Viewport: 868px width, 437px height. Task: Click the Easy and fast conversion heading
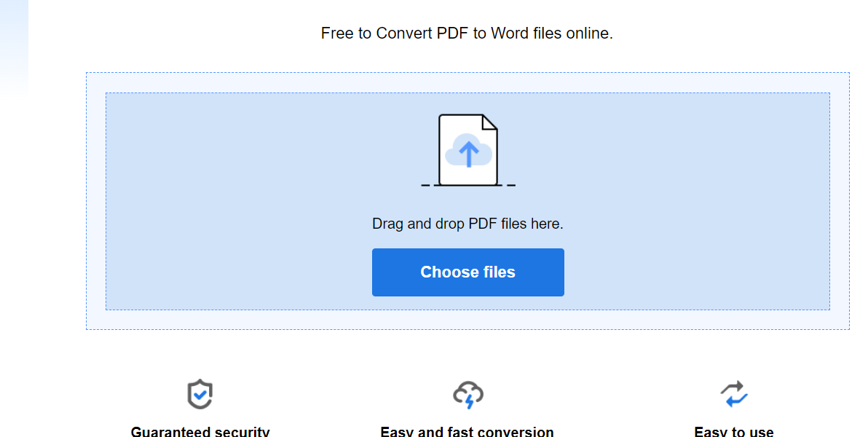[x=467, y=431]
